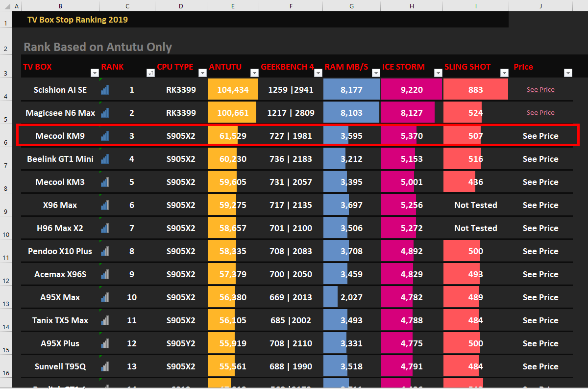Open the CPU TYPE filter dropdown
Viewport: 588px width, 389px height.
(x=202, y=73)
